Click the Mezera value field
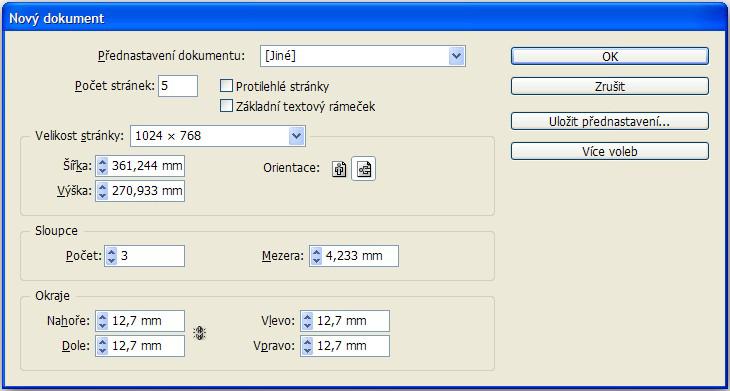The height and width of the screenshot is (391, 730). tap(361, 256)
